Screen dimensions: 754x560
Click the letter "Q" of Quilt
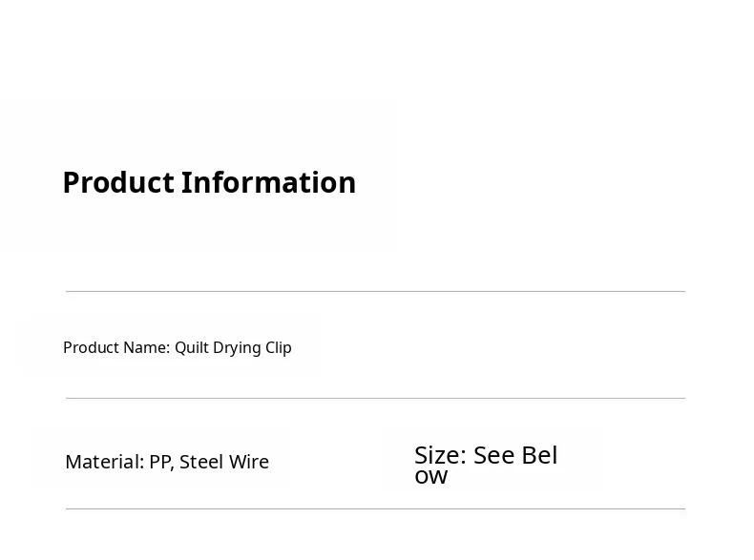click(180, 347)
